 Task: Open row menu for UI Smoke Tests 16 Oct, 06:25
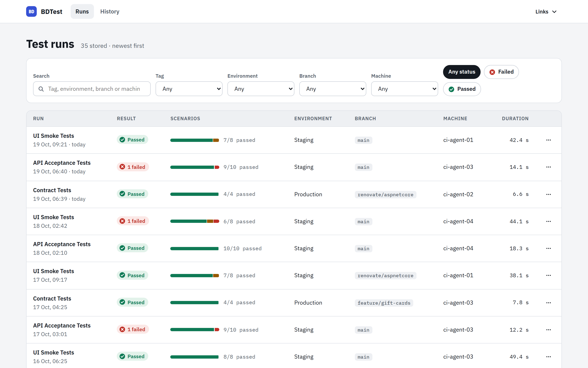coord(548,357)
